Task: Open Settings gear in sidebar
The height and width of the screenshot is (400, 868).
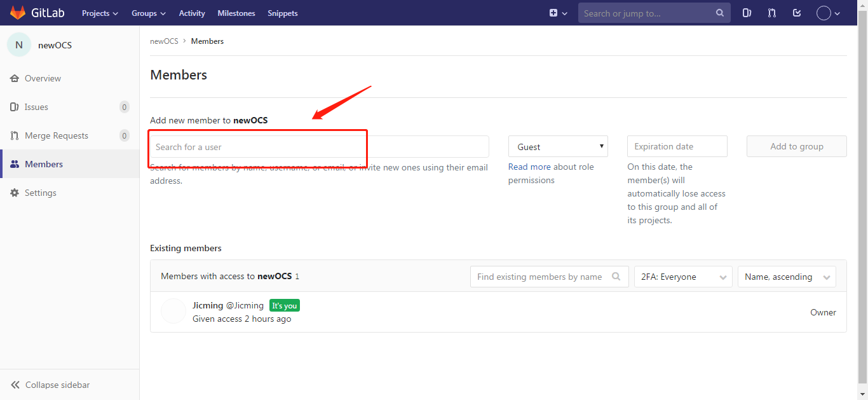Action: 40,192
